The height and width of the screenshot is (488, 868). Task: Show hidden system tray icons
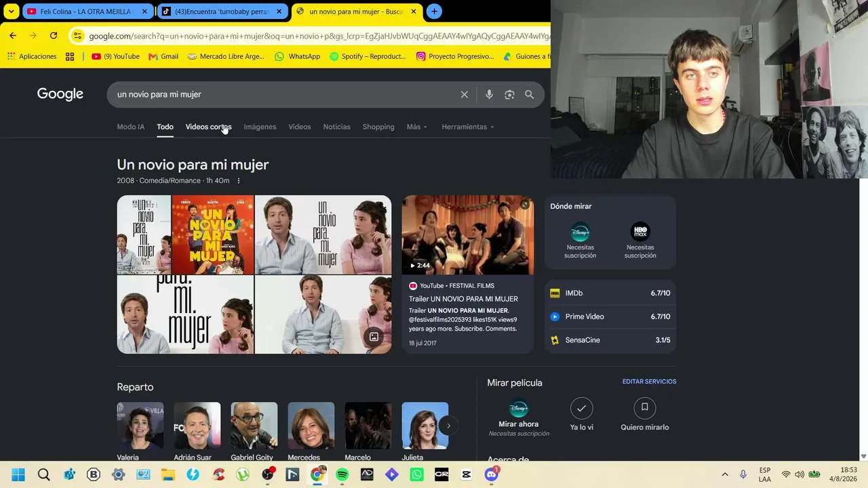pyautogui.click(x=725, y=474)
